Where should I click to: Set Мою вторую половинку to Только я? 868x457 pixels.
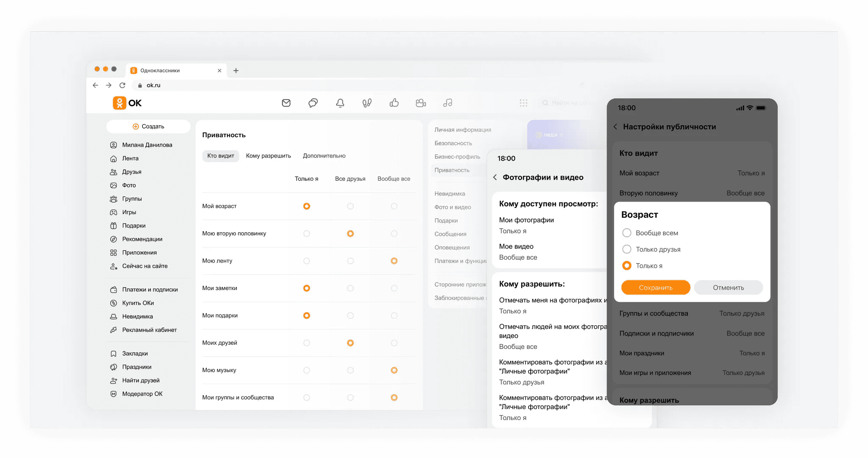(x=307, y=233)
